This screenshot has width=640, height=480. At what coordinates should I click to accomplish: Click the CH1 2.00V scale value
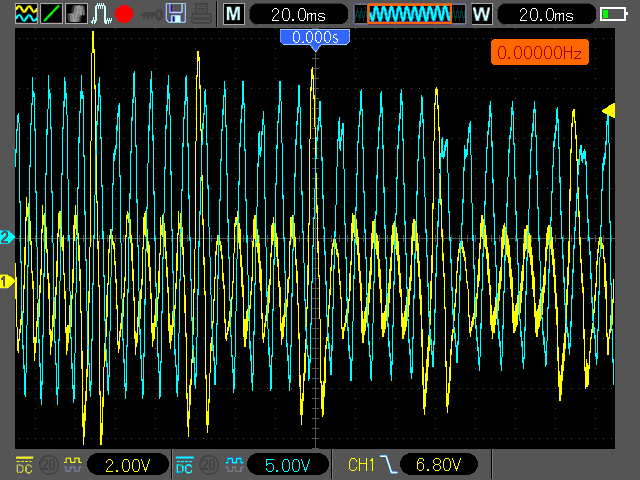tap(128, 465)
